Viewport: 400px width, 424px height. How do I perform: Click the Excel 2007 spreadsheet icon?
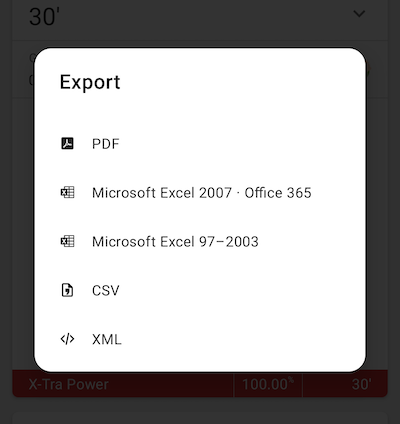pos(67,192)
